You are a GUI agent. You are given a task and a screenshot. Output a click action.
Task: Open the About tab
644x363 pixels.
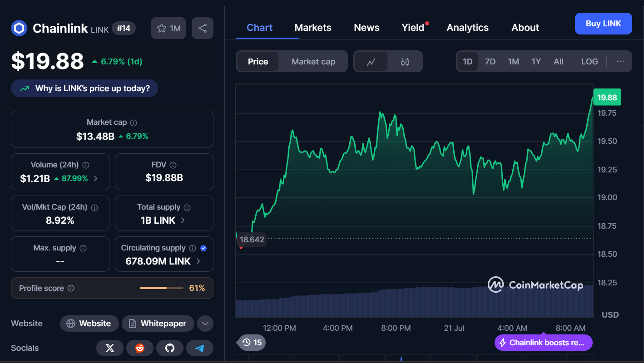point(525,28)
